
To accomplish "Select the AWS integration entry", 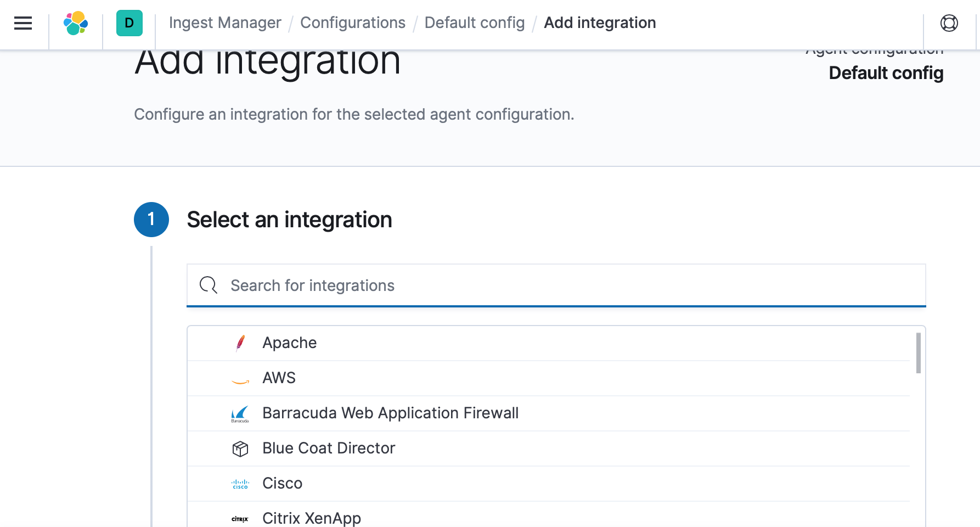I will (x=279, y=378).
